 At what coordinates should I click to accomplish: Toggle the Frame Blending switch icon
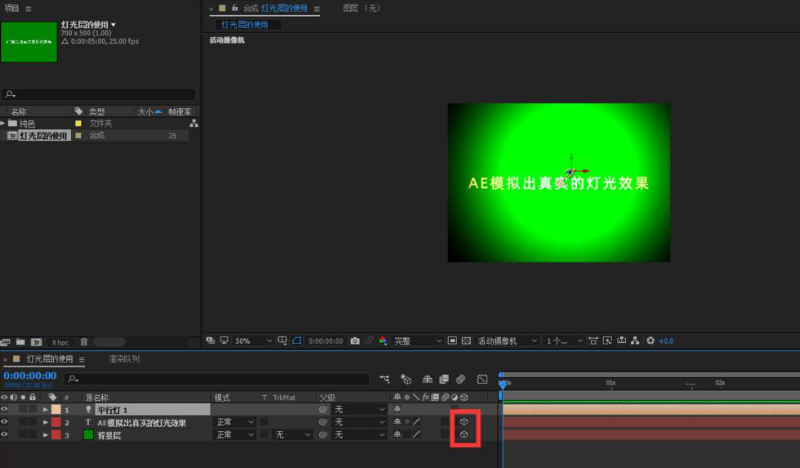click(x=444, y=379)
